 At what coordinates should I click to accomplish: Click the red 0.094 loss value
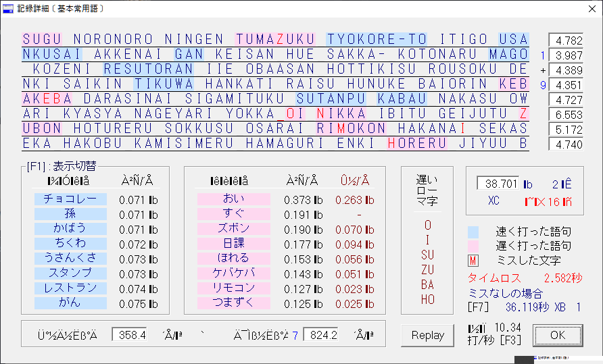(355, 244)
